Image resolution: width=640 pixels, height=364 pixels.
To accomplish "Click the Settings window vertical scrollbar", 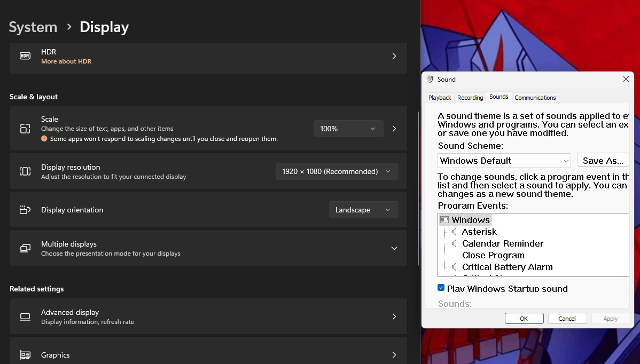I will click(418, 188).
